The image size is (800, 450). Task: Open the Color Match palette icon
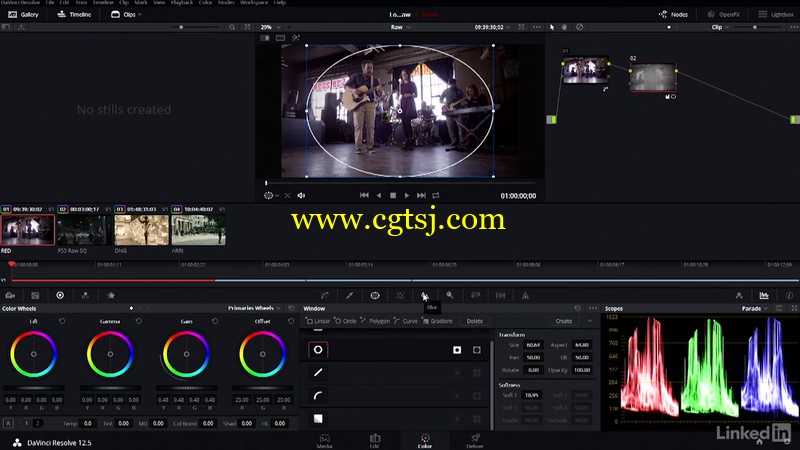pyautogui.click(x=35, y=295)
